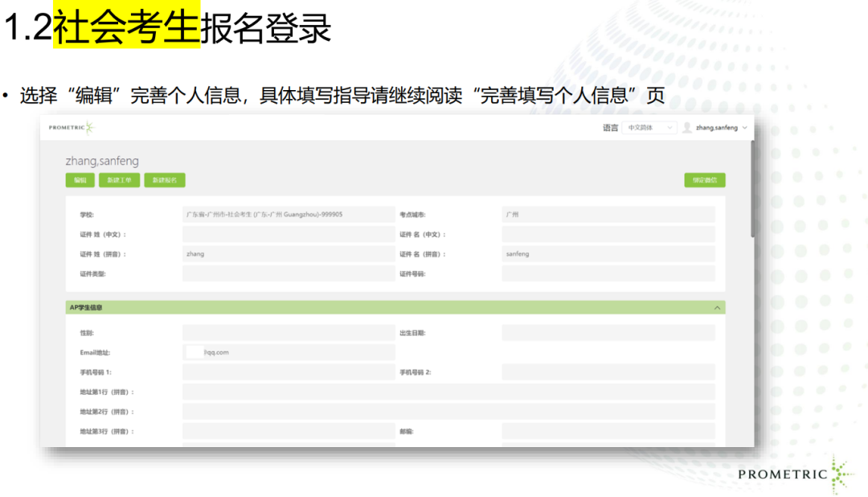
Task: Click the 地址第1行（拼音） input field
Action: click(x=448, y=392)
